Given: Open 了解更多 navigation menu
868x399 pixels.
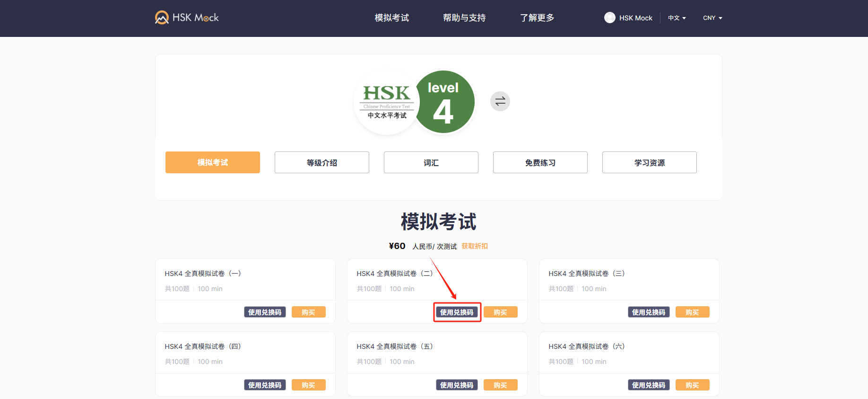Looking at the screenshot, I should 537,18.
